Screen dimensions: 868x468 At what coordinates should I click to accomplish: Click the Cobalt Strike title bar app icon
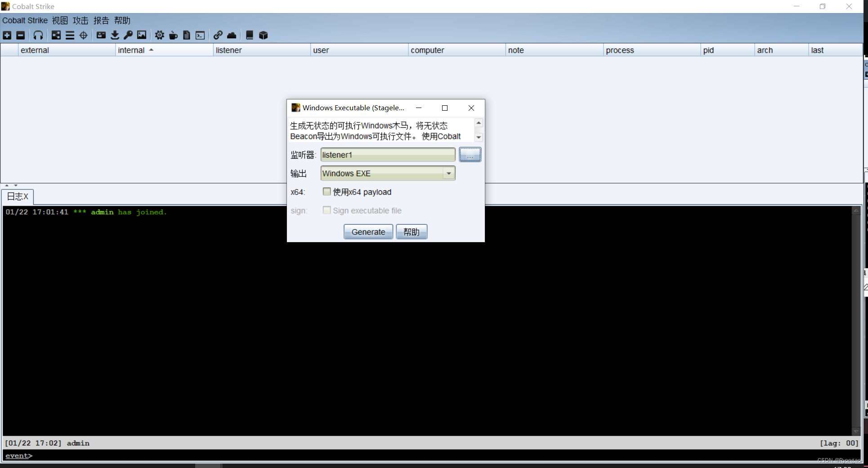pos(5,6)
